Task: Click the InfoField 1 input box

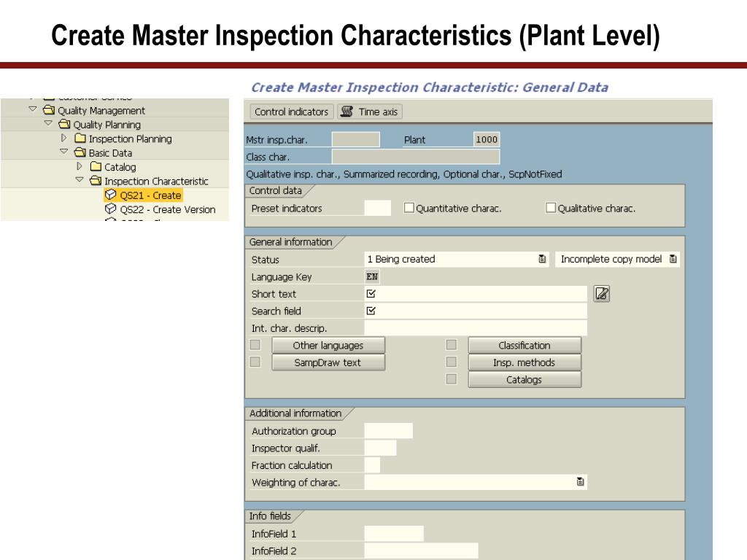Action: [x=393, y=534]
